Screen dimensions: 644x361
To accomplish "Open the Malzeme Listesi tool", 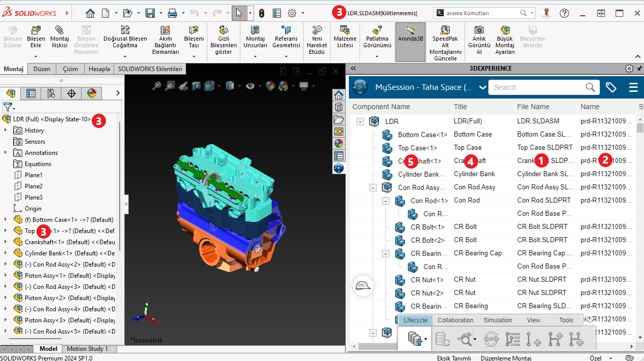I will (344, 30).
